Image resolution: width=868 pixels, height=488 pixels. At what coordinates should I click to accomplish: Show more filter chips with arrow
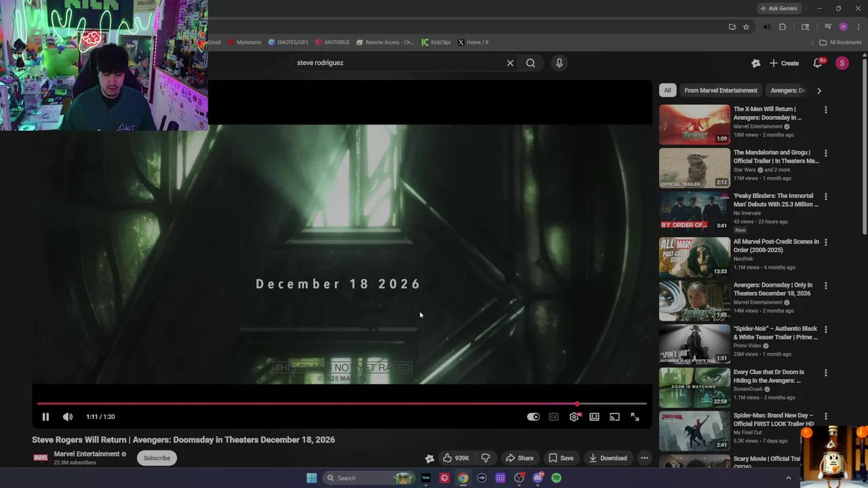point(818,90)
